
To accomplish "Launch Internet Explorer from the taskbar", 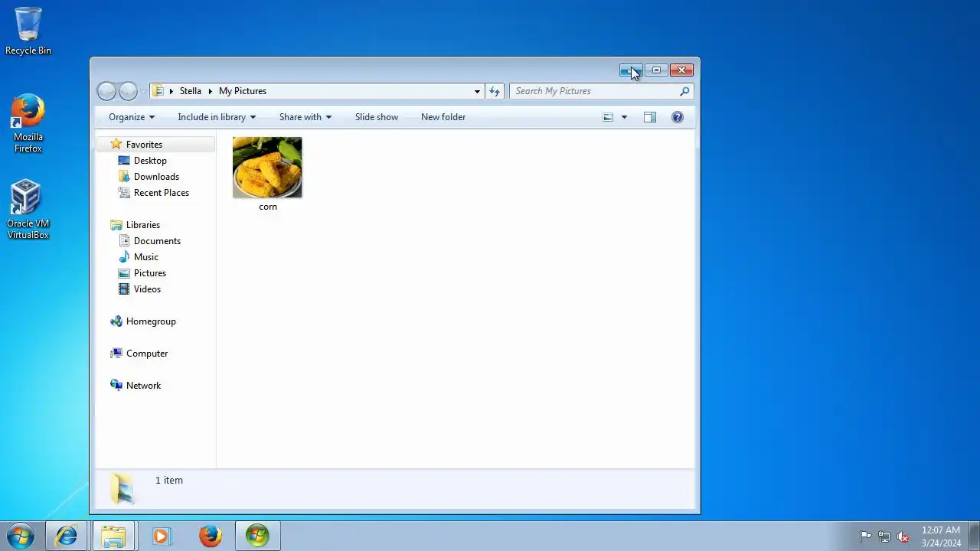I will click(x=67, y=536).
